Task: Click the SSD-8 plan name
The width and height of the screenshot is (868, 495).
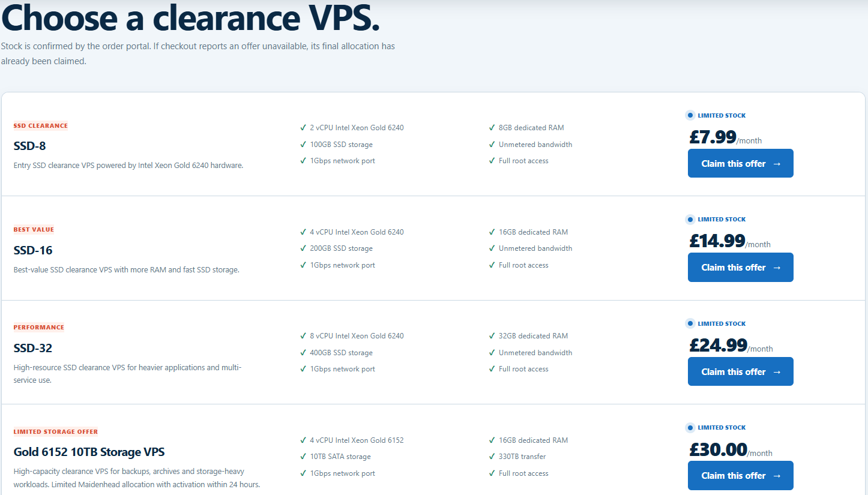Action: pos(29,146)
